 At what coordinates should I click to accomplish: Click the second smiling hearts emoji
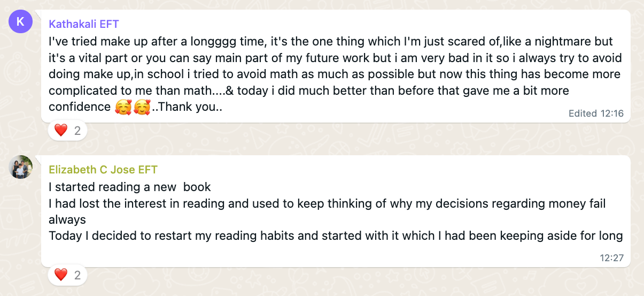click(x=142, y=107)
